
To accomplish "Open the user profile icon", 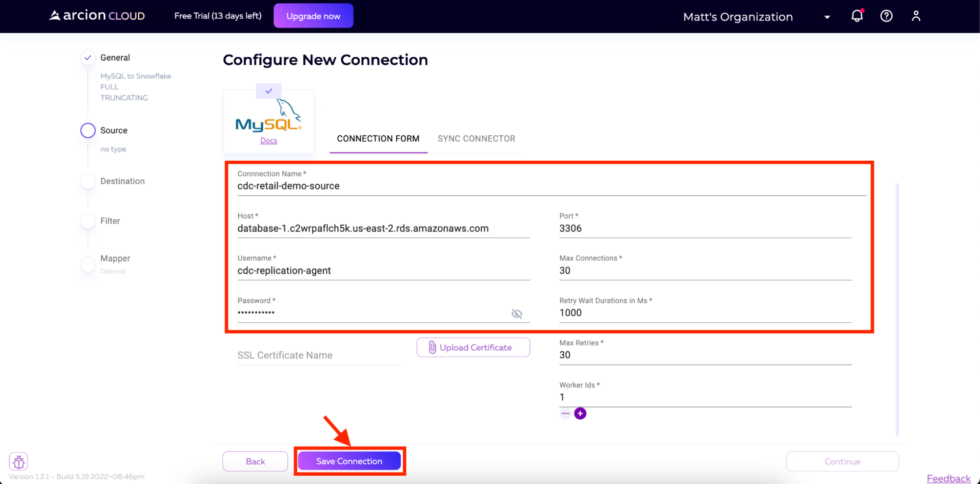I will pos(916,16).
